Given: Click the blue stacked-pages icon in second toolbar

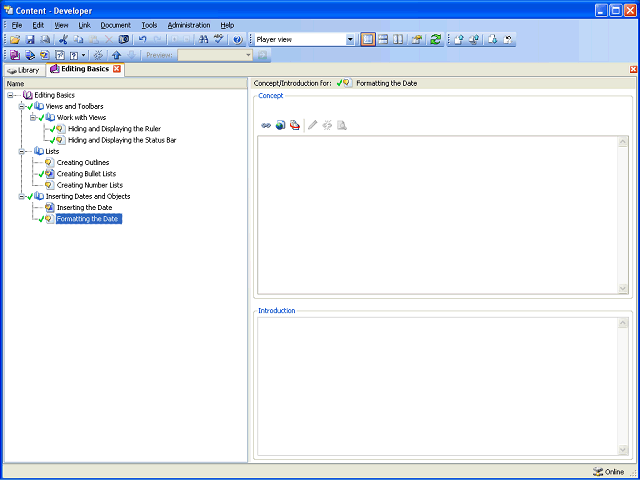Looking at the screenshot, I should (30, 55).
